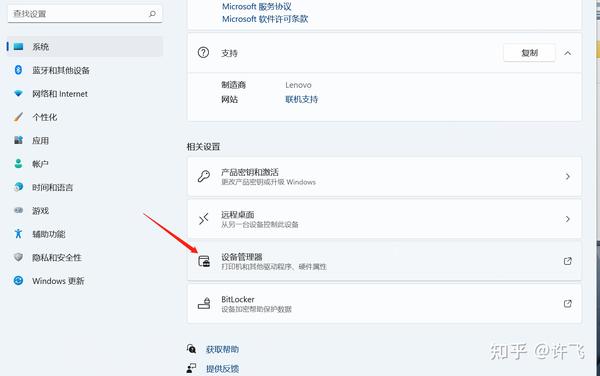Click the game controller icon beside 游戏
The image size is (600, 376).
click(18, 210)
